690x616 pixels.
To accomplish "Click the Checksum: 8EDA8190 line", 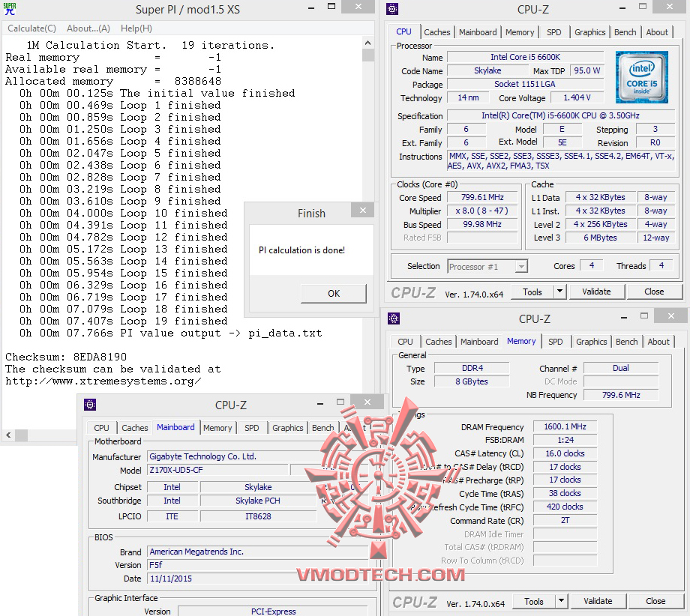I will tap(66, 357).
